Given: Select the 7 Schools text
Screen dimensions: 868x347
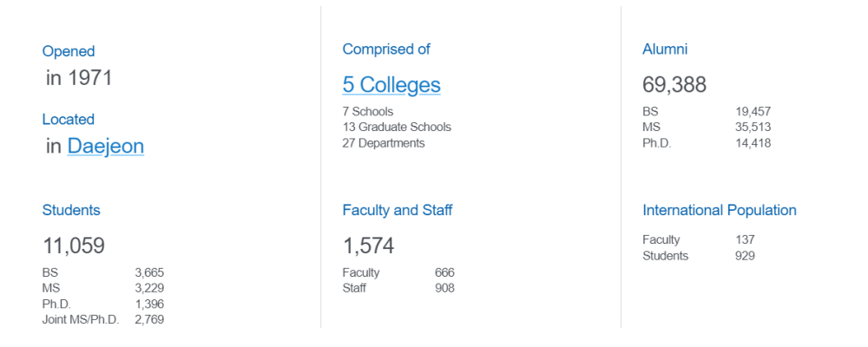Looking at the screenshot, I should click(368, 112).
